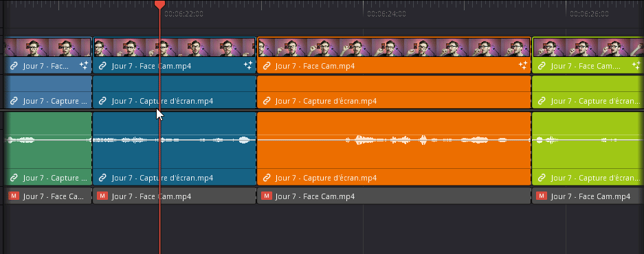Image resolution: width=644 pixels, height=254 pixels.
Task: Click link icon on light blue Face Cam video clip
Action: 14,66
